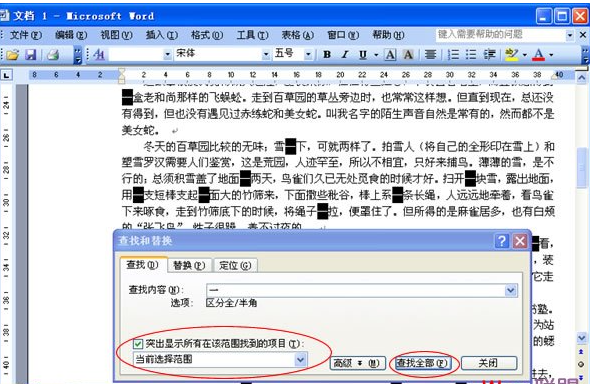590x384 pixels.
Task: Click vertical scrollbar down arrow
Action: (x=581, y=338)
